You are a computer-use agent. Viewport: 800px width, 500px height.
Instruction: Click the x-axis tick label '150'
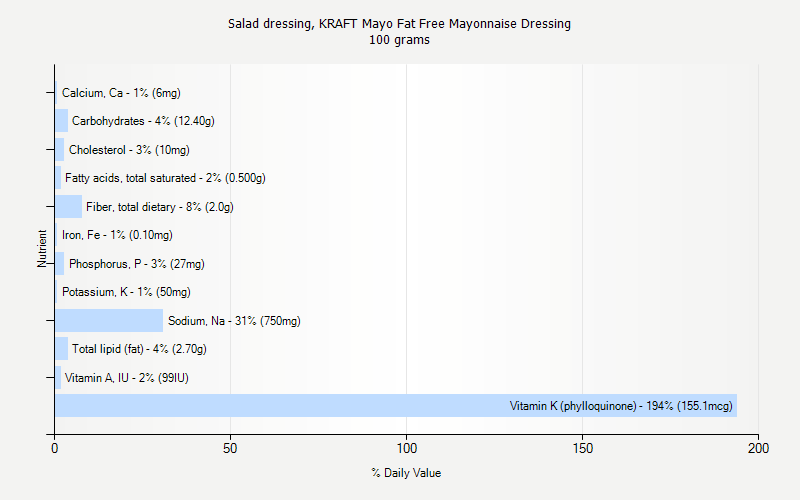(583, 448)
